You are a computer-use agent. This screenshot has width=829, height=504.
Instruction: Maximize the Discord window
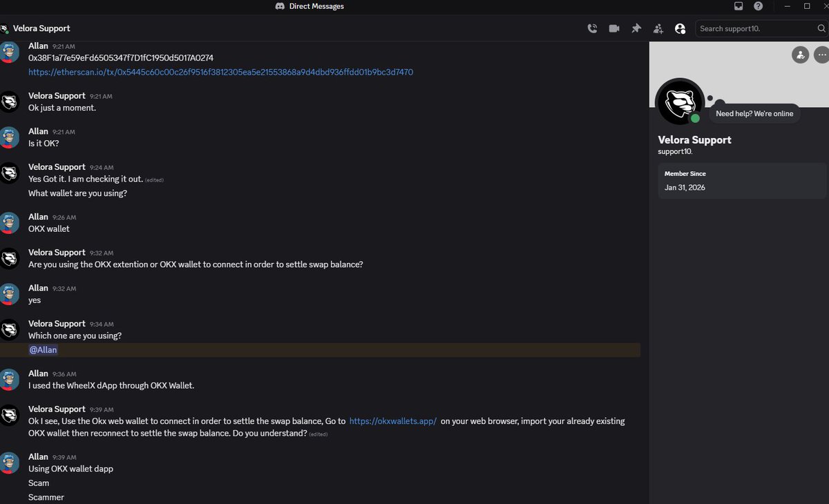(806, 6)
